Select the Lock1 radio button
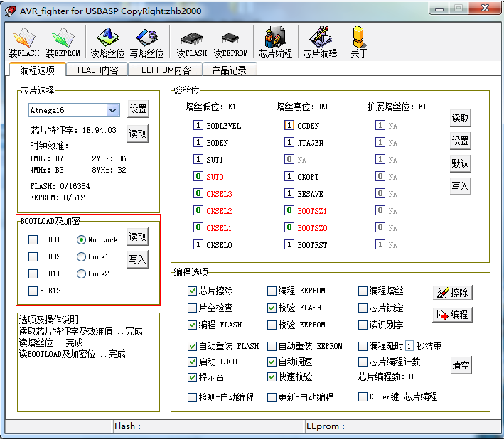Image resolution: width=504 pixels, height=439 pixels. coord(81,256)
